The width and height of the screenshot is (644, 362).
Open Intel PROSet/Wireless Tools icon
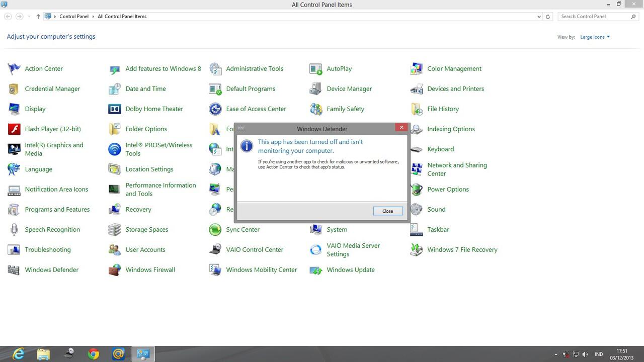coord(115,149)
